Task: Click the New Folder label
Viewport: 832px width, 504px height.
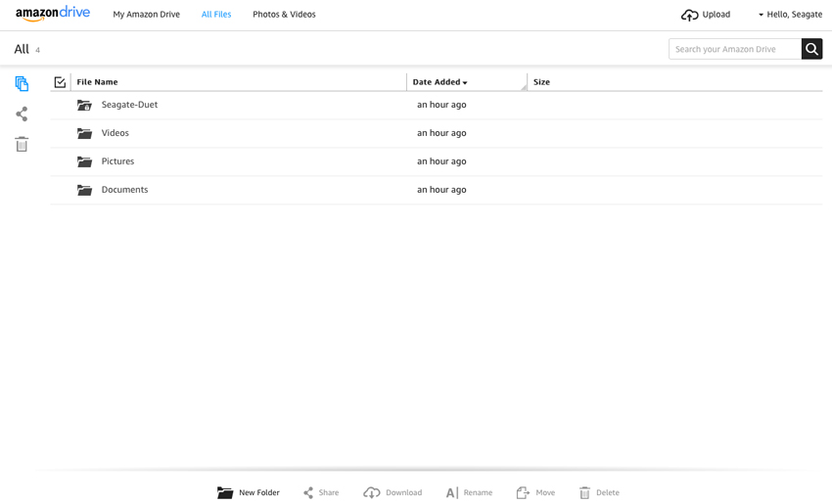Action: point(259,492)
